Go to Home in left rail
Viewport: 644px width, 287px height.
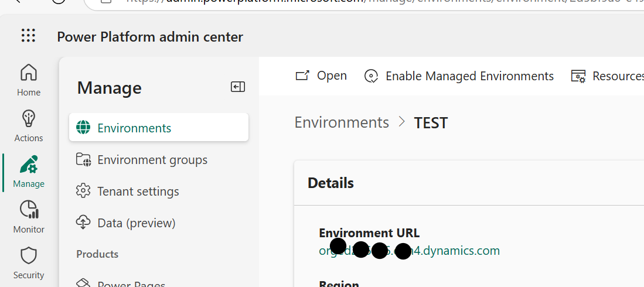pyautogui.click(x=28, y=80)
